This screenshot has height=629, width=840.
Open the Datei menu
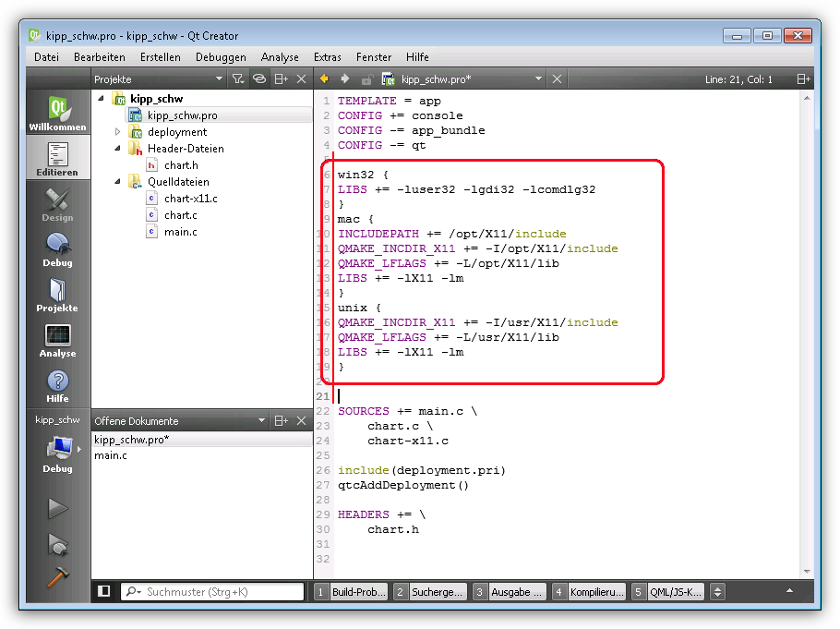[46, 57]
